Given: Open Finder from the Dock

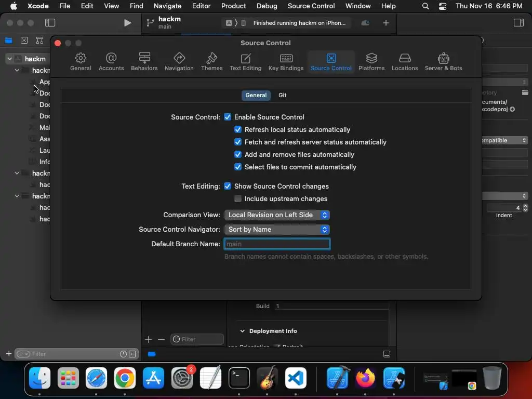Looking at the screenshot, I should (x=39, y=378).
